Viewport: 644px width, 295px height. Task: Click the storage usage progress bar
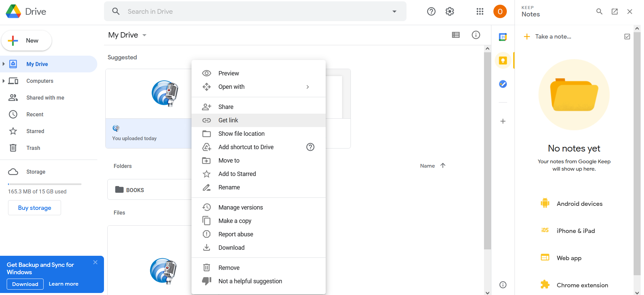(x=45, y=184)
